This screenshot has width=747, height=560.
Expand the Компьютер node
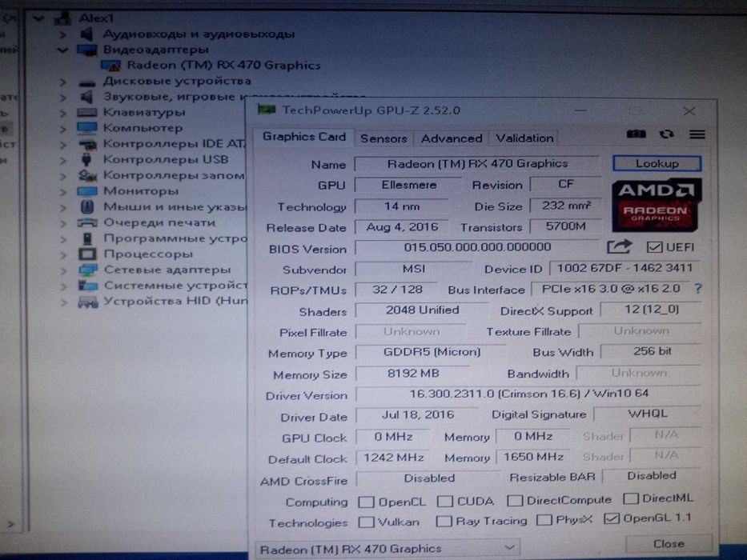click(62, 129)
